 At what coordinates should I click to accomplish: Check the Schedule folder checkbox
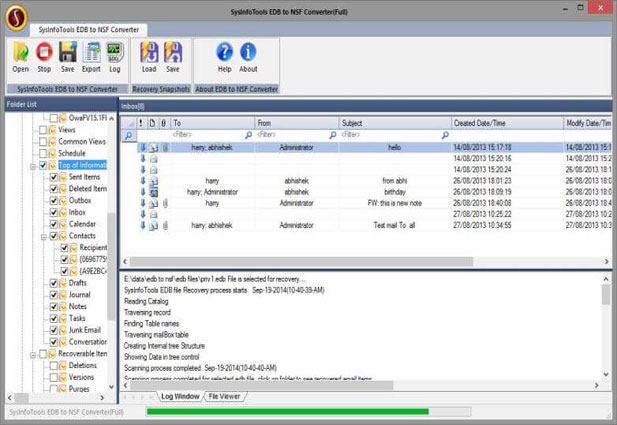coord(43,153)
